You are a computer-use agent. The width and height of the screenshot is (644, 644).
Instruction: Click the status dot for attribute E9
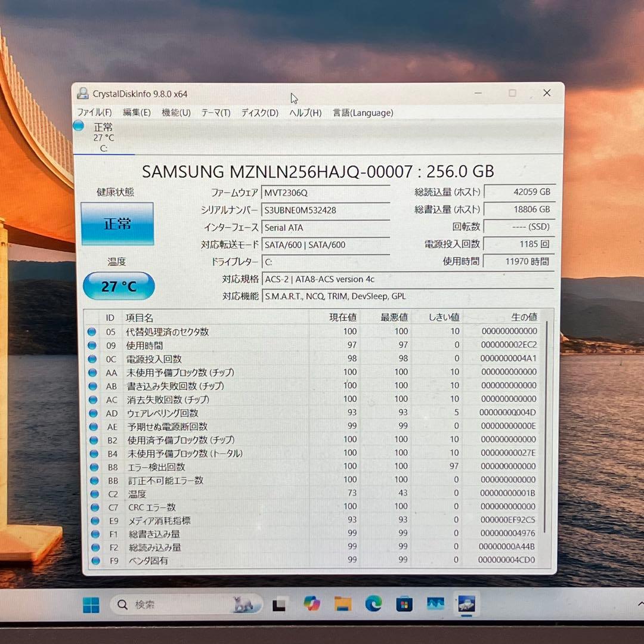pyautogui.click(x=95, y=521)
